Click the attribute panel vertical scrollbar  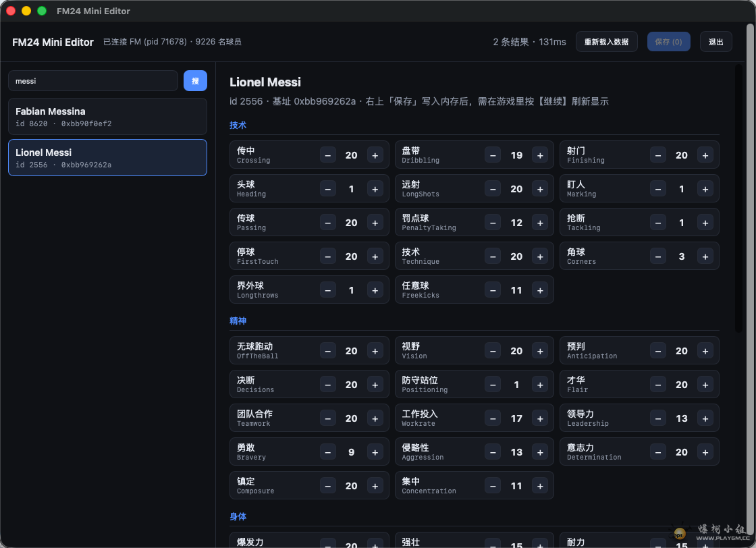(738, 198)
